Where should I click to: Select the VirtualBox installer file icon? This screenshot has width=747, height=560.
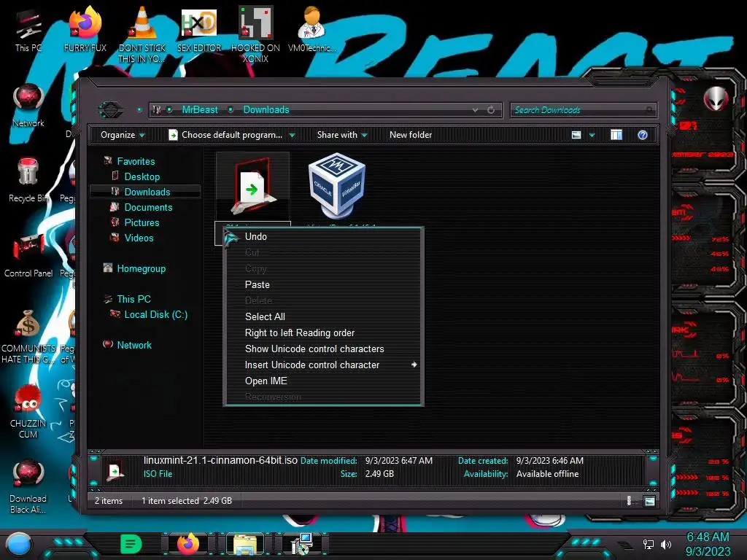tap(337, 184)
